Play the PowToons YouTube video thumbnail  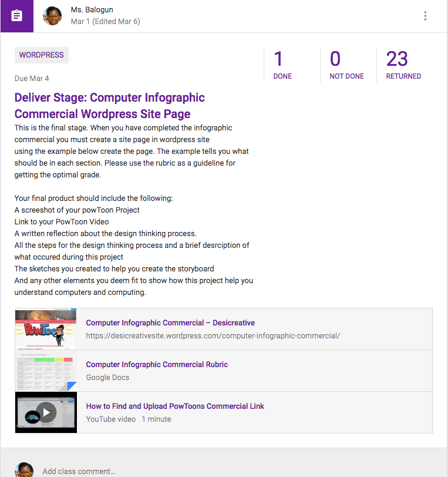[x=46, y=412]
